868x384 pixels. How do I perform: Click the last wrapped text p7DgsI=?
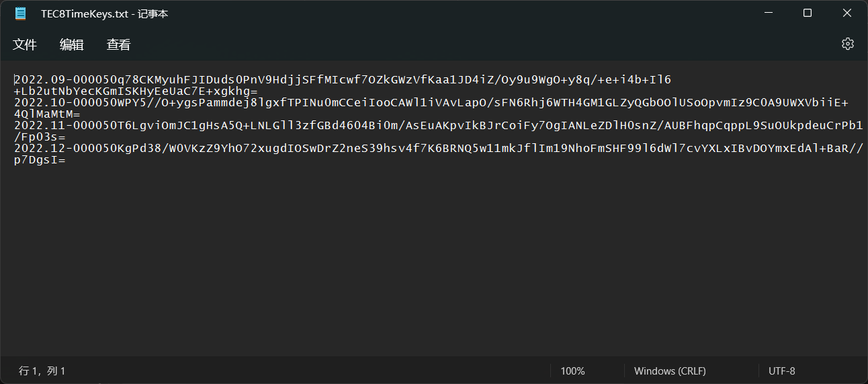click(x=40, y=160)
